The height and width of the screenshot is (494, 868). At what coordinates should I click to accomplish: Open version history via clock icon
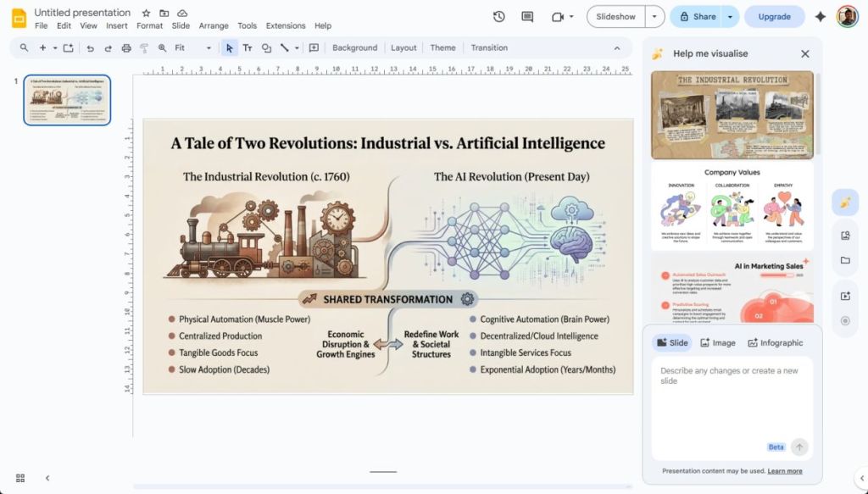point(498,15)
